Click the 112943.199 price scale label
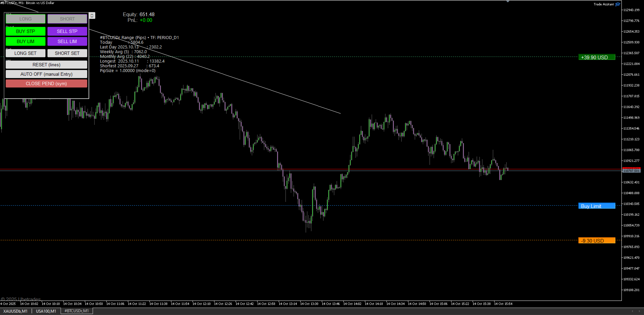The height and width of the screenshot is (315, 644). pyautogui.click(x=631, y=10)
